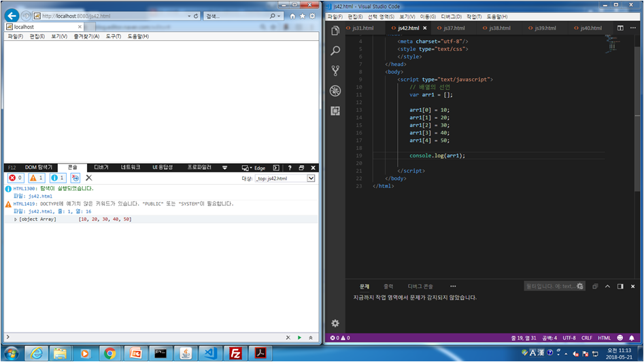The width and height of the screenshot is (644, 362).
Task: Run the console script with green arrow
Action: [x=299, y=338]
